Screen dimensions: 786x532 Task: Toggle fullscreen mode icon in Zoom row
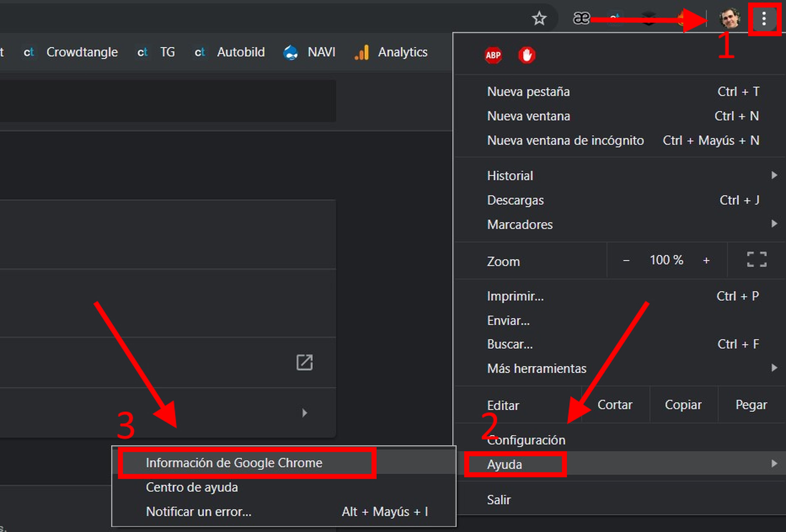757,260
